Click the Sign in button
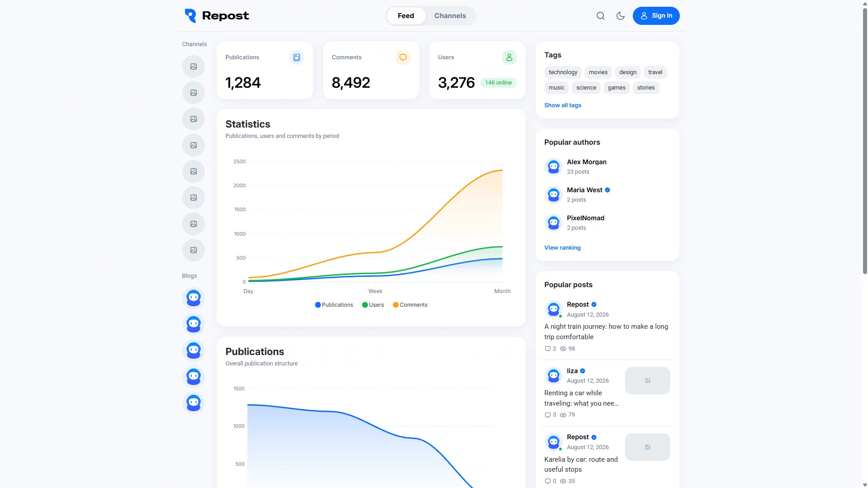The image size is (868, 488). pos(656,16)
